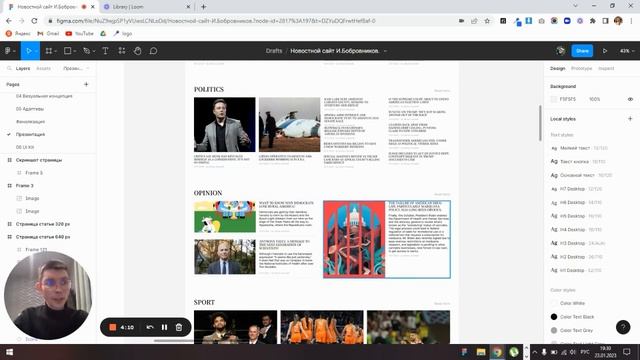Switch to the Design tab
The image size is (640, 360).
558,69
